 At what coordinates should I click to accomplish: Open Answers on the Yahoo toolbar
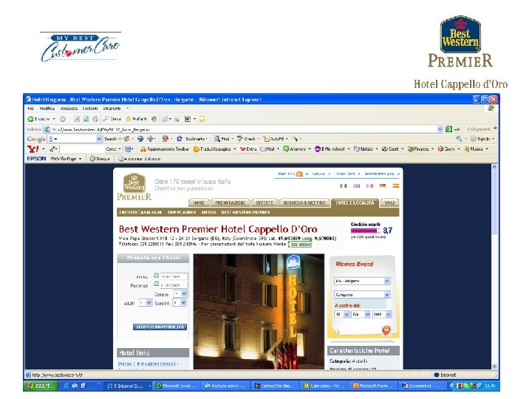point(296,149)
